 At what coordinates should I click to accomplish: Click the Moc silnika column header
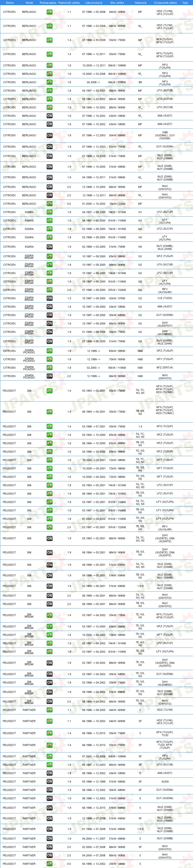117,3
